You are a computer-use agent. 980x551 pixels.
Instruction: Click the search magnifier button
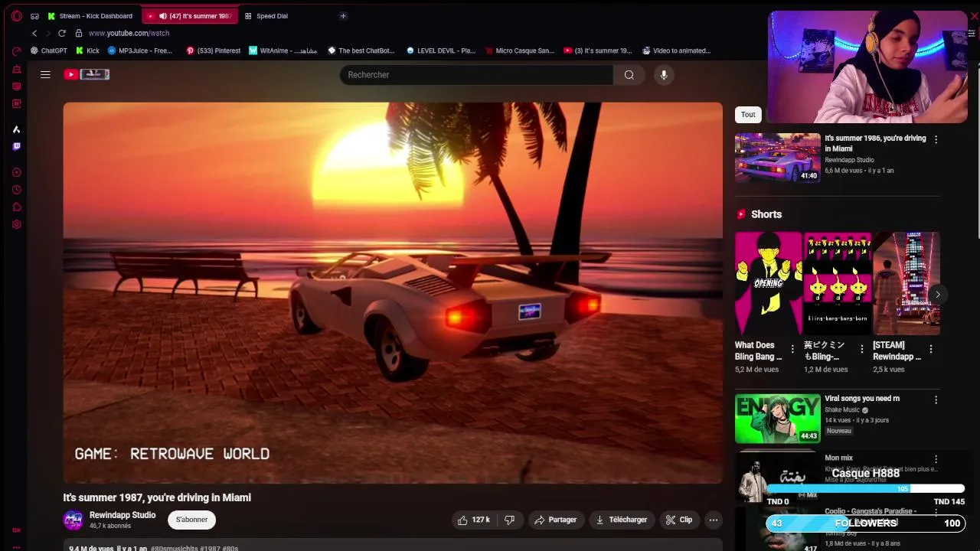pos(629,74)
